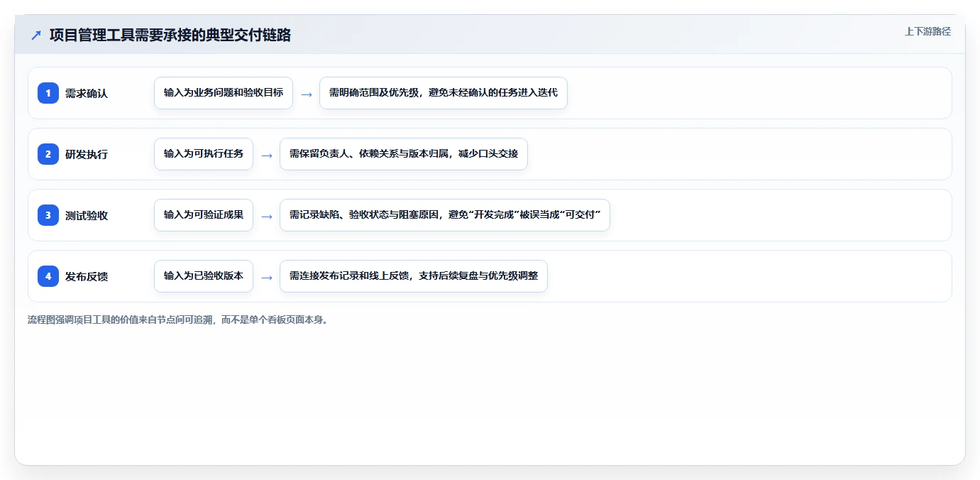Select the 需求确认 step label
The height and width of the screenshot is (480, 980).
pyautogui.click(x=87, y=93)
